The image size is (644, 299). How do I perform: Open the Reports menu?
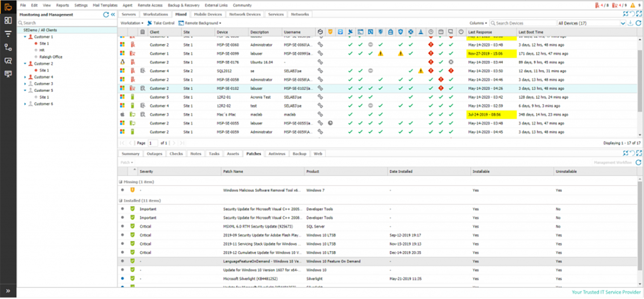tap(63, 5)
